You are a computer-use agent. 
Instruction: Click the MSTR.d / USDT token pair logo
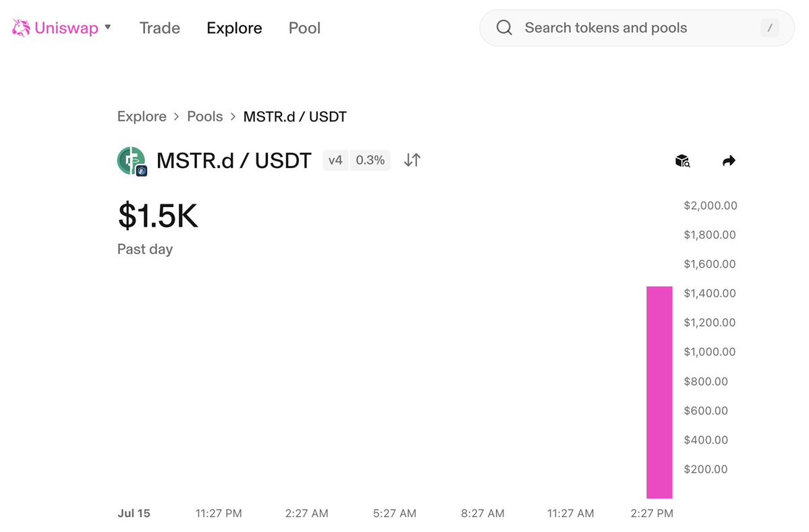(x=131, y=160)
